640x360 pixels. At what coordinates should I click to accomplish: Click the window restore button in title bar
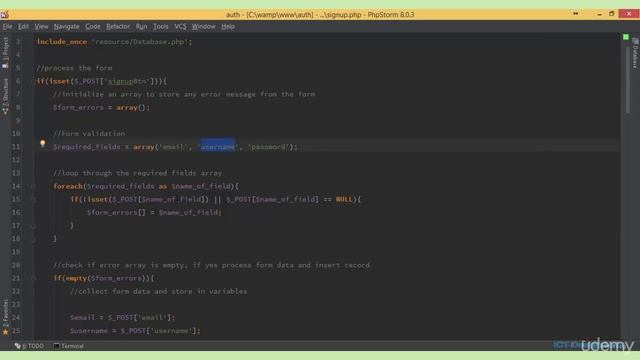point(611,14)
